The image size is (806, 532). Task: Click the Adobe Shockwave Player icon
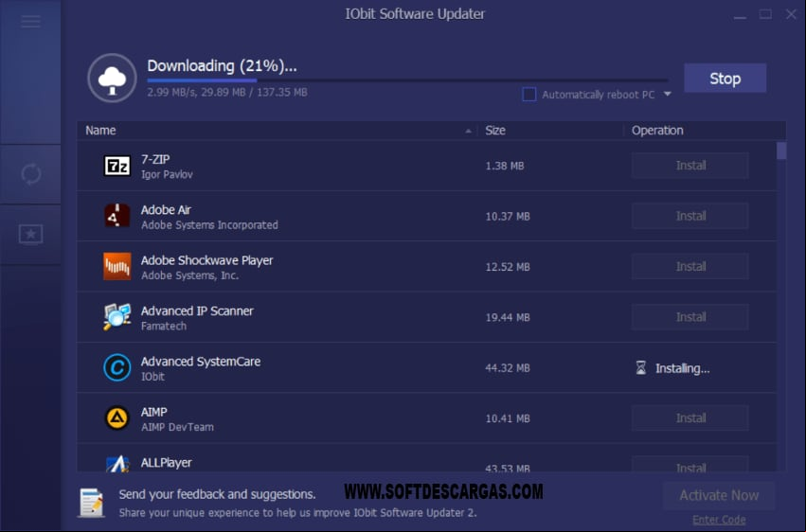117,267
